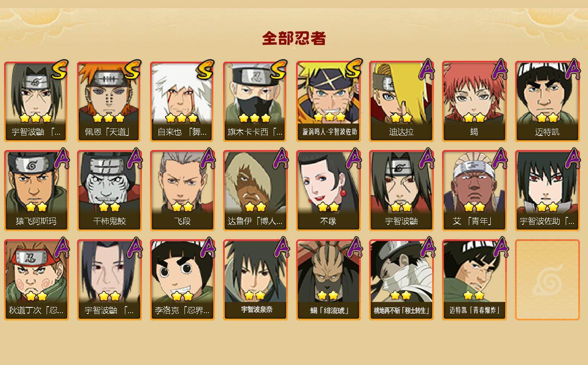Select the 迈特凯 card in top row
The width and height of the screenshot is (588, 365).
[547, 101]
